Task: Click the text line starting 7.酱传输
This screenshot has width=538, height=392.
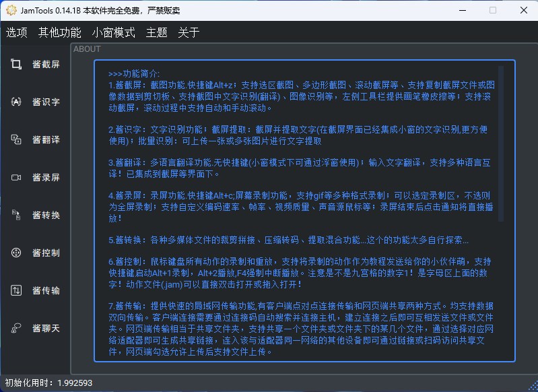Action: pos(301,306)
